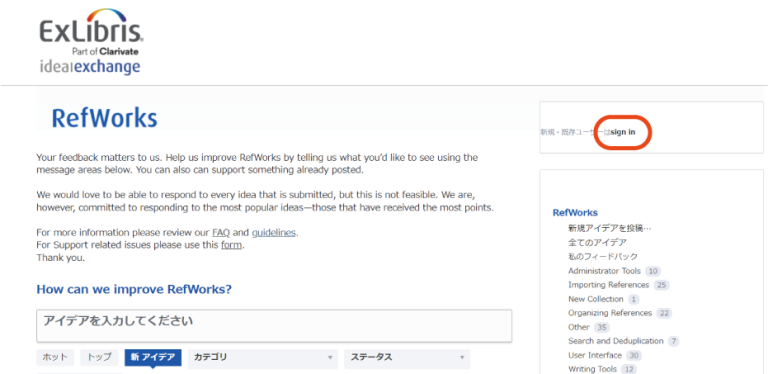Click the ExLibris logo
This screenshot has width=768, height=374.
coord(91,32)
